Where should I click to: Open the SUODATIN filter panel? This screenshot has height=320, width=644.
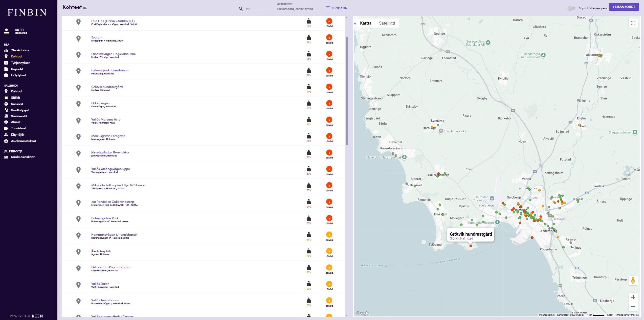(336, 8)
